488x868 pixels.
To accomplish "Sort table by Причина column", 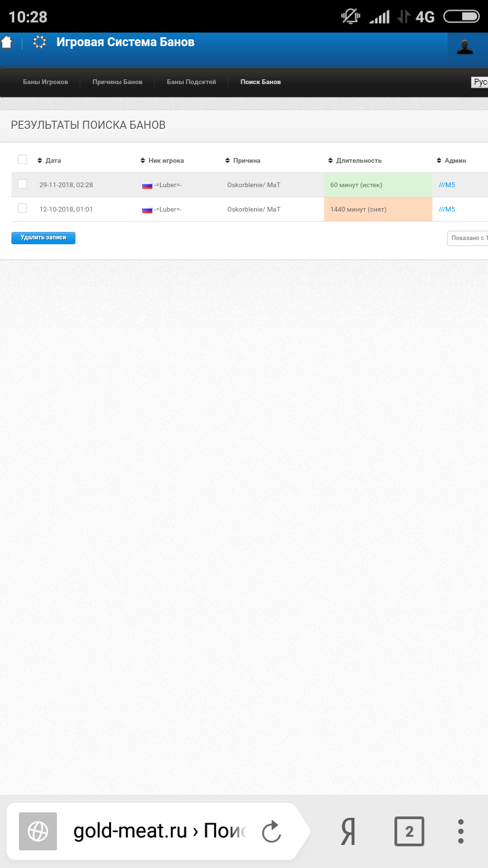I will click(x=243, y=161).
